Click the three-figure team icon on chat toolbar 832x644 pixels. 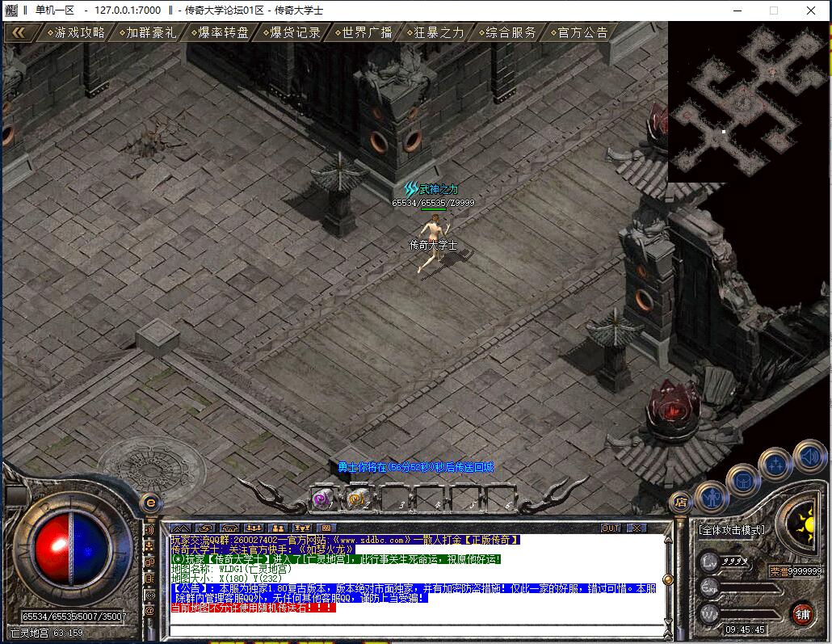tap(254, 528)
